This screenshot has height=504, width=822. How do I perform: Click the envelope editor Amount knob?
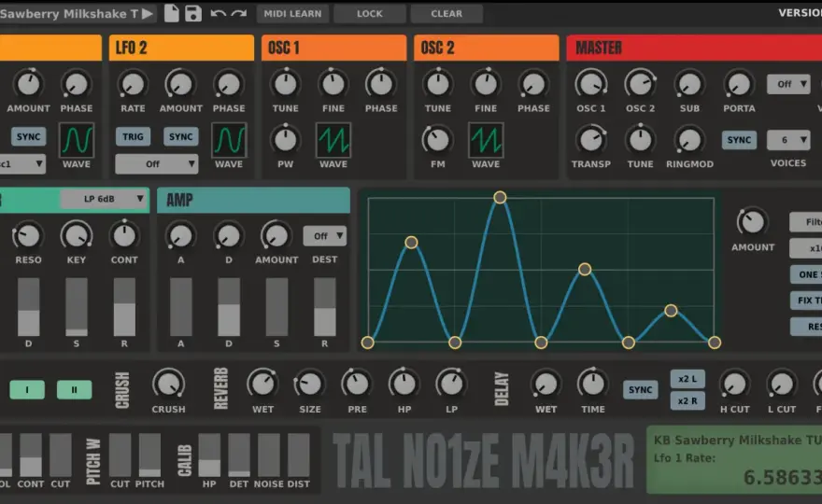tap(752, 222)
